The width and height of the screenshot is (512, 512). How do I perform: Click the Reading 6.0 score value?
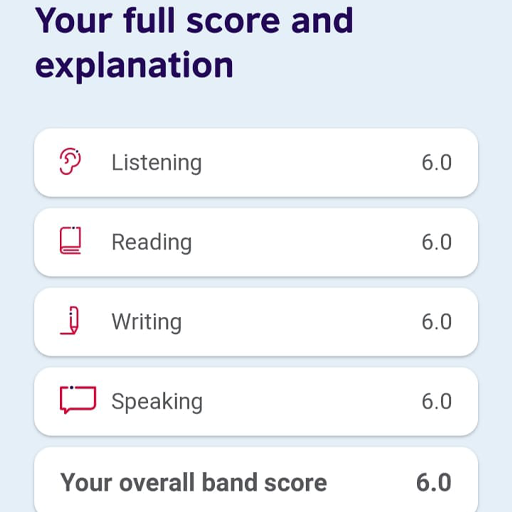click(437, 242)
